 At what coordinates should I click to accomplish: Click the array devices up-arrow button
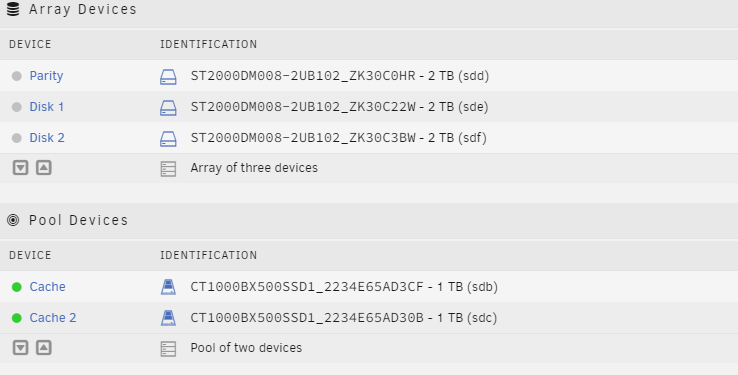(44, 168)
